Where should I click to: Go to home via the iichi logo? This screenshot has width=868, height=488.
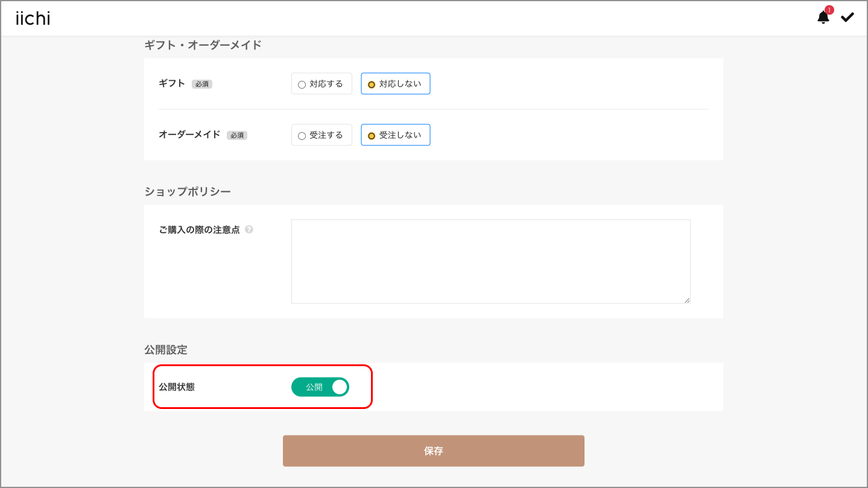pyautogui.click(x=33, y=19)
